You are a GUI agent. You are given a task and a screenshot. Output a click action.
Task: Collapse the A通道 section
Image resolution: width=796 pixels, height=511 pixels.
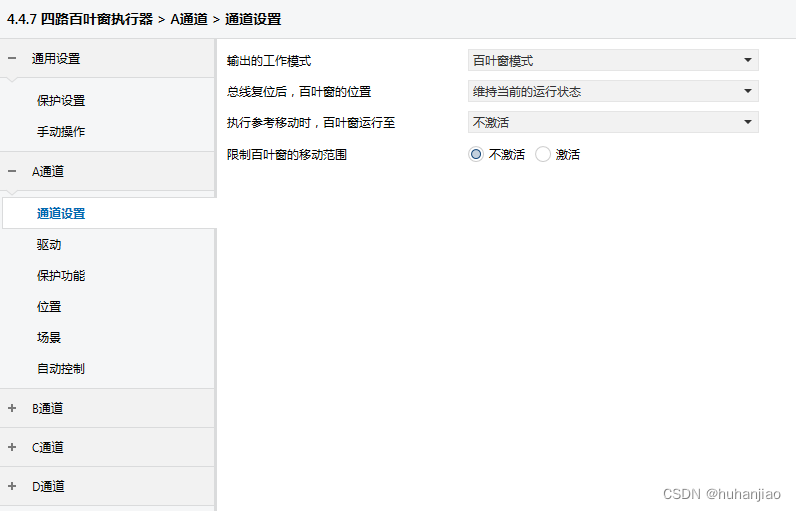coord(12,172)
